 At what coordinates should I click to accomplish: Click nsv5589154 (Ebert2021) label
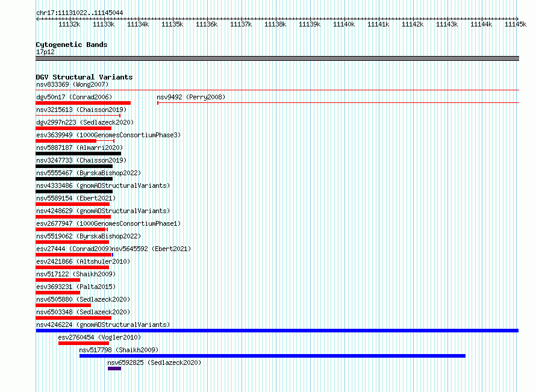(76, 198)
